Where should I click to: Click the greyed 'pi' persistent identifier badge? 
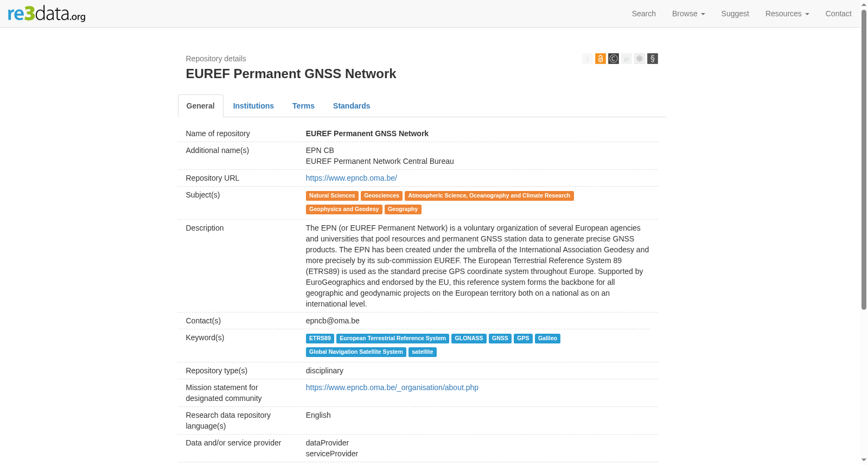(x=626, y=59)
